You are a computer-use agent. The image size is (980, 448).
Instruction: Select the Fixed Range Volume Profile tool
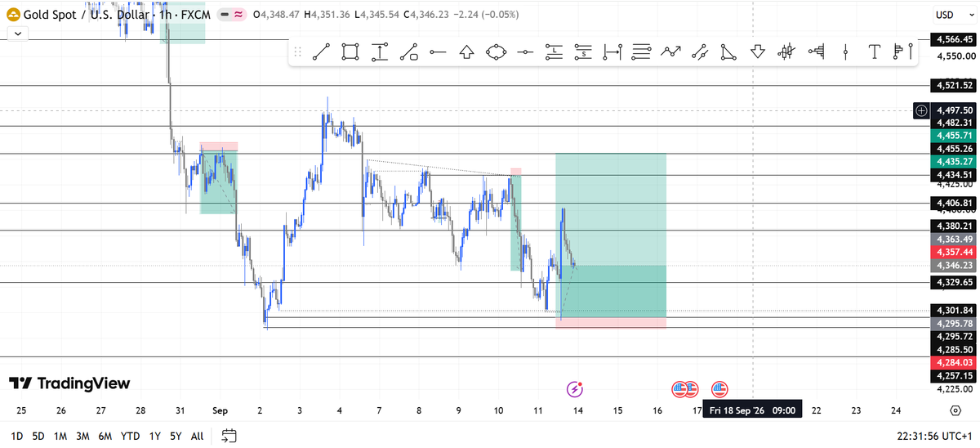816,52
